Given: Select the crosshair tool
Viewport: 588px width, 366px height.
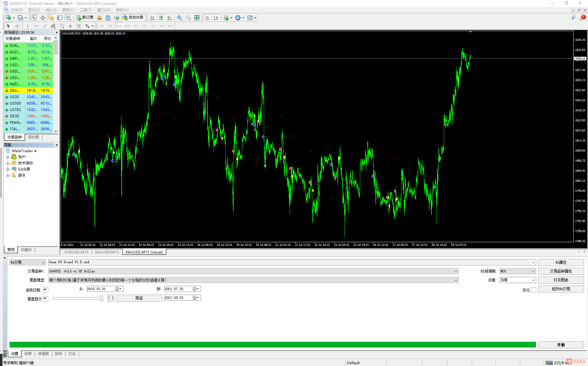Looking at the screenshot, I should [x=17, y=26].
